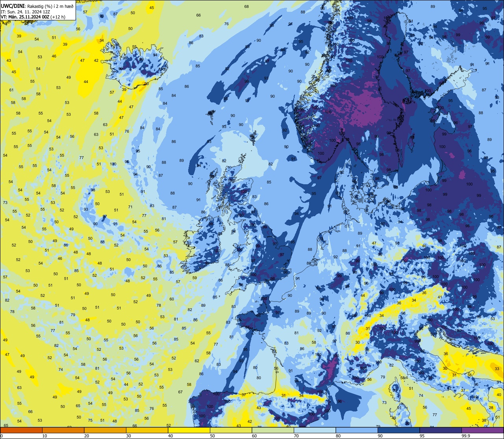
Task: Click the 10 tick label on the legend scale
Action: (44, 436)
